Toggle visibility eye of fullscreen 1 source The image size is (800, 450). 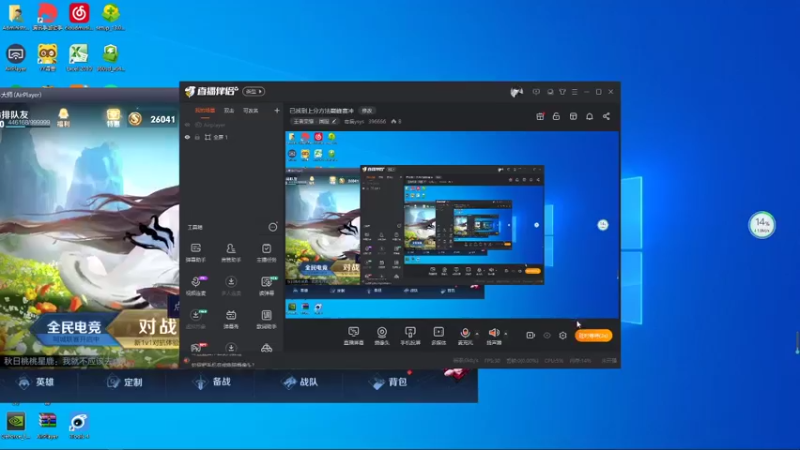(x=187, y=137)
